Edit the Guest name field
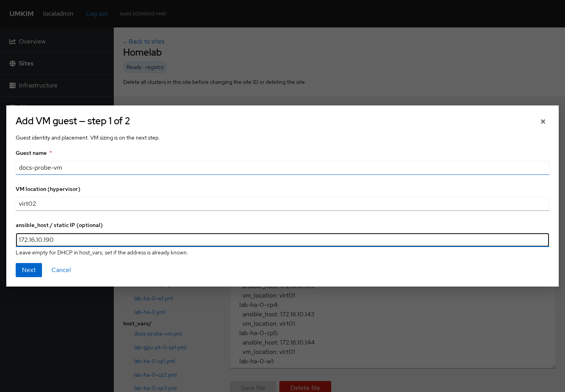565x392 pixels. click(x=282, y=168)
